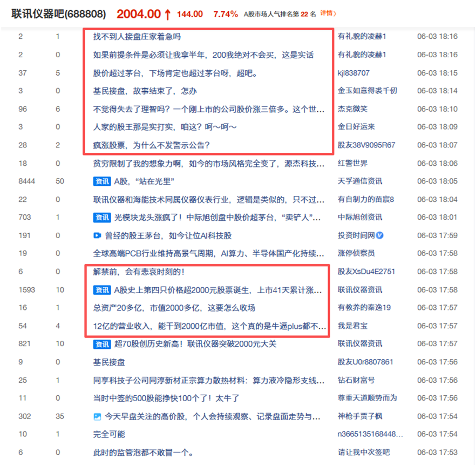Screen dimensions: 476x466
Task: View author profile 金日好运来
Action: point(356,127)
